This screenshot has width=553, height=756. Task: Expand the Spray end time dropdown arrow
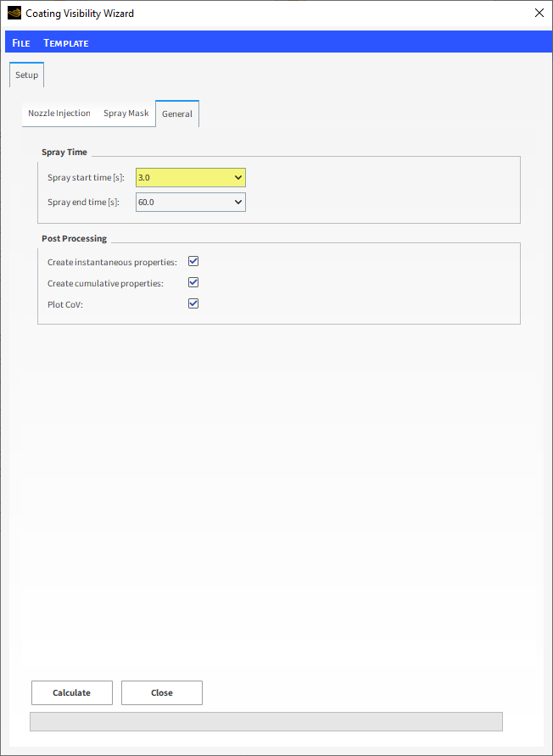coord(238,203)
